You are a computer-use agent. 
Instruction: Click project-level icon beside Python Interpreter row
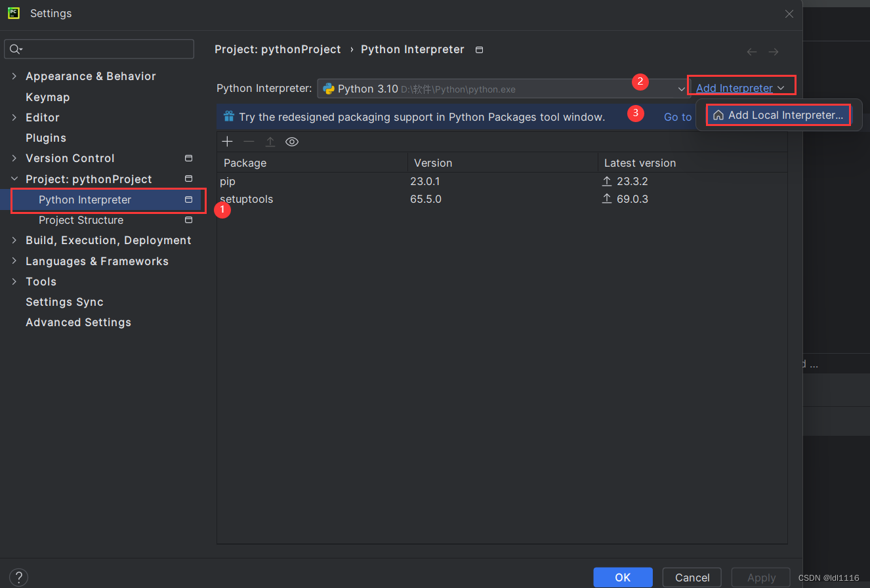188,199
